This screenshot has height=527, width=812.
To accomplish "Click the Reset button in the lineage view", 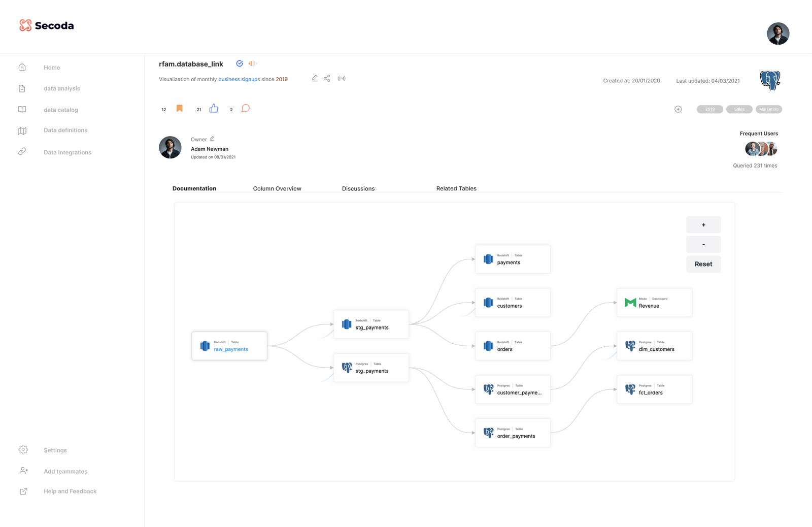I will (703, 264).
